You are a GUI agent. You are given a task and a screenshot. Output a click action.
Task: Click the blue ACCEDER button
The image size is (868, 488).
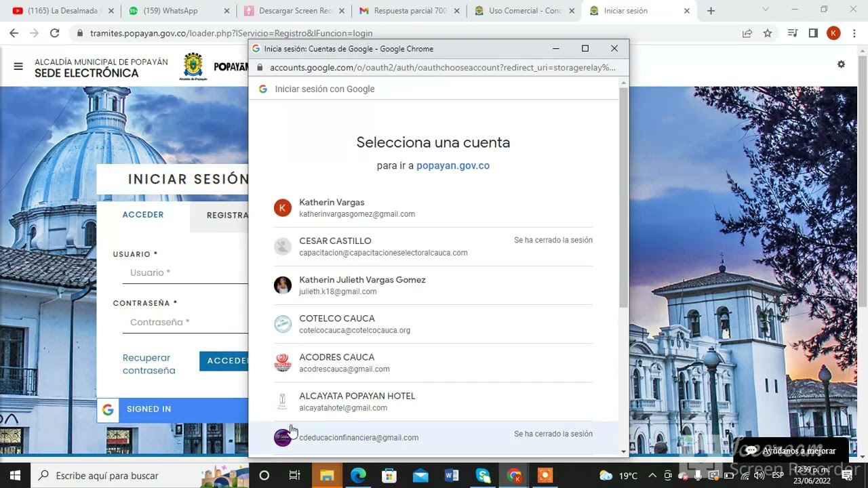coord(224,361)
